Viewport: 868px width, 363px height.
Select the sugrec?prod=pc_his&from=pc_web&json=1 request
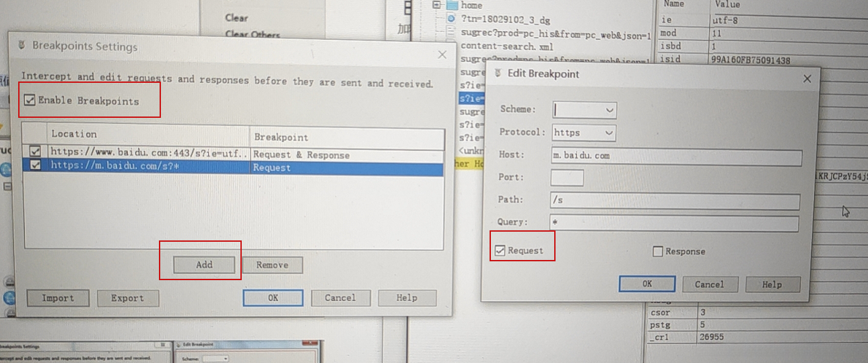point(556,34)
